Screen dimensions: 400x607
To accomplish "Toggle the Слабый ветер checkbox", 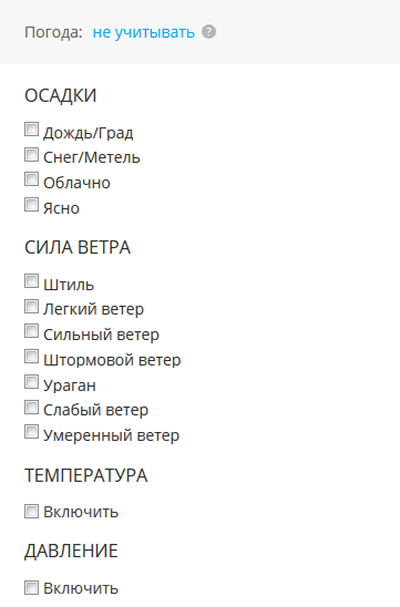I will click(31, 407).
